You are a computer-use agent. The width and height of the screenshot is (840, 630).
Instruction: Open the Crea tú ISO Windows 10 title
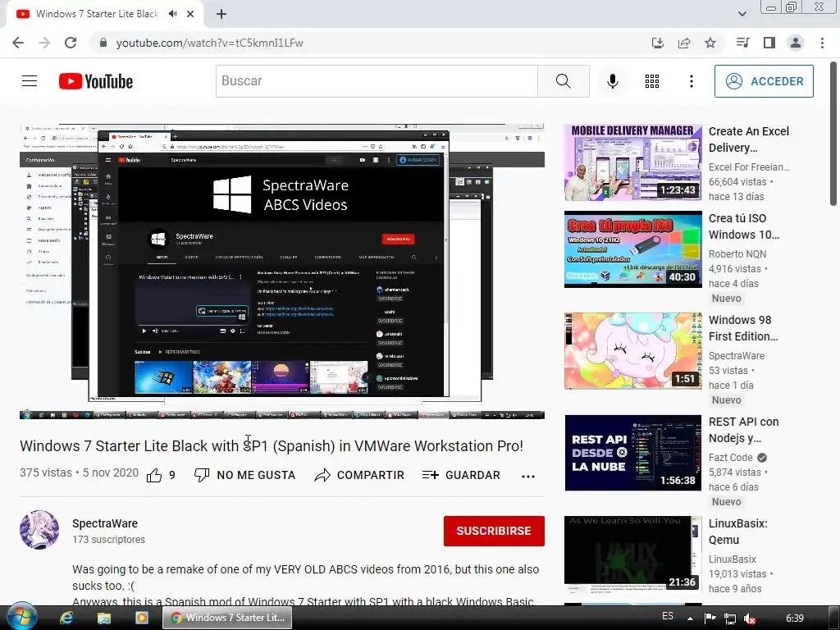[744, 226]
